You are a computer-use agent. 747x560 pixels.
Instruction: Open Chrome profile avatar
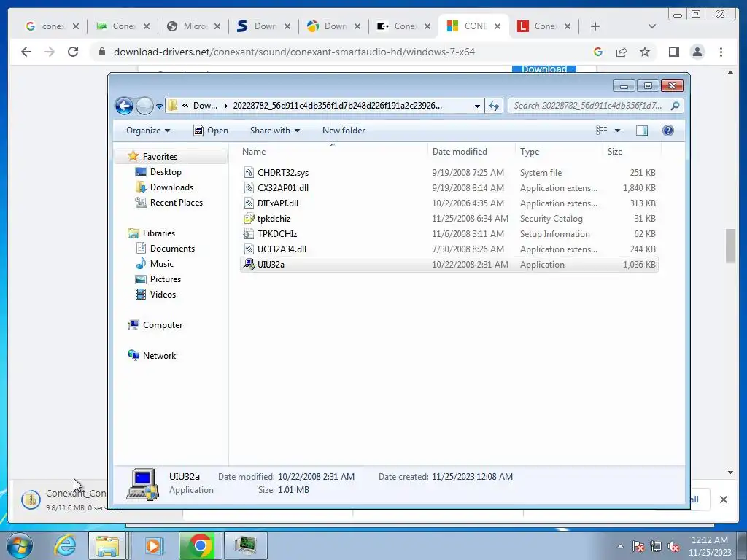pos(697,52)
